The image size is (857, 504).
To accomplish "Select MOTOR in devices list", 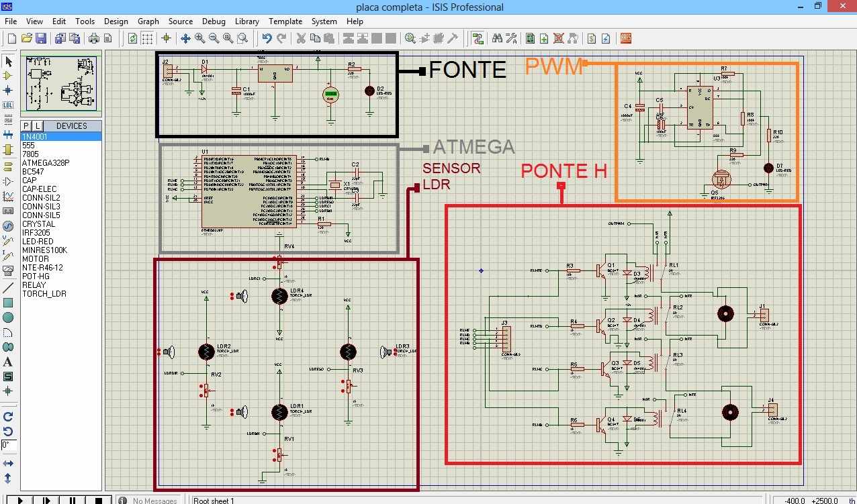I will click(61, 258).
